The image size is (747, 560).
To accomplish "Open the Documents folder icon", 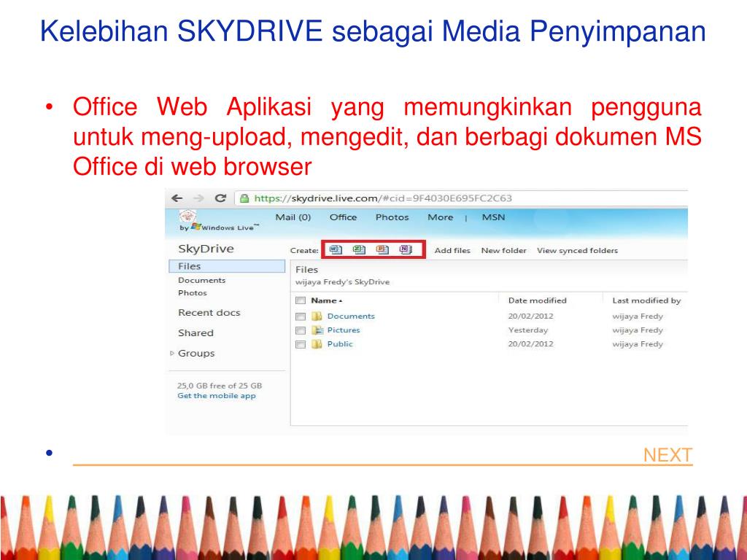I will [317, 316].
